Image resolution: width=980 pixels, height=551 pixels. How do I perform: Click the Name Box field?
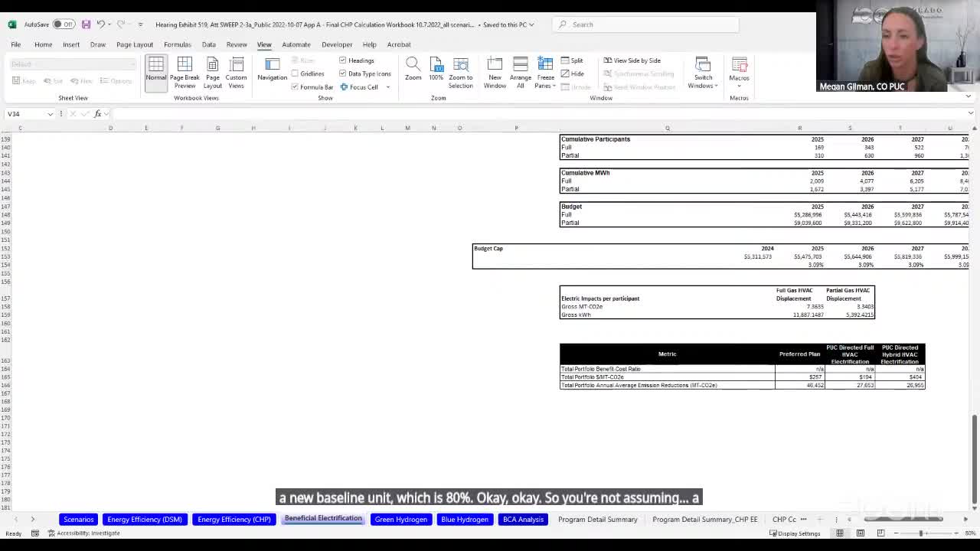coord(26,114)
